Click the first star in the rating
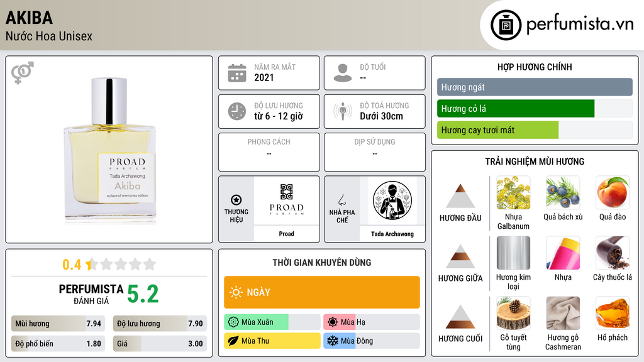644x362 pixels. pyautogui.click(x=92, y=264)
